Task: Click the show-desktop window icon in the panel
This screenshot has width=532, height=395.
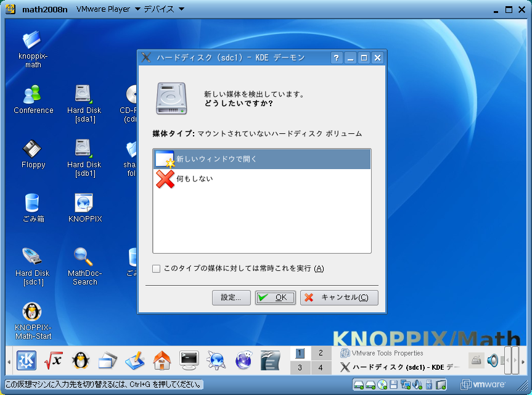Action: tap(108, 360)
